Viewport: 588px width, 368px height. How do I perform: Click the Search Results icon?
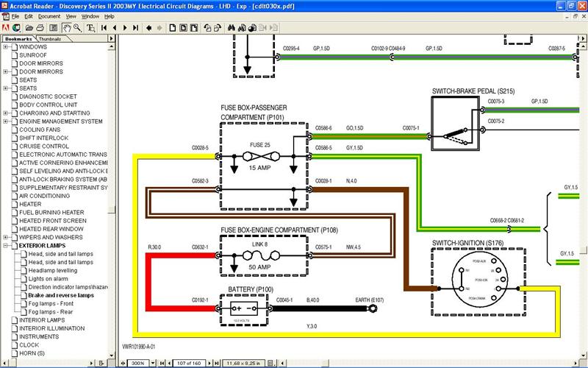tap(252, 28)
